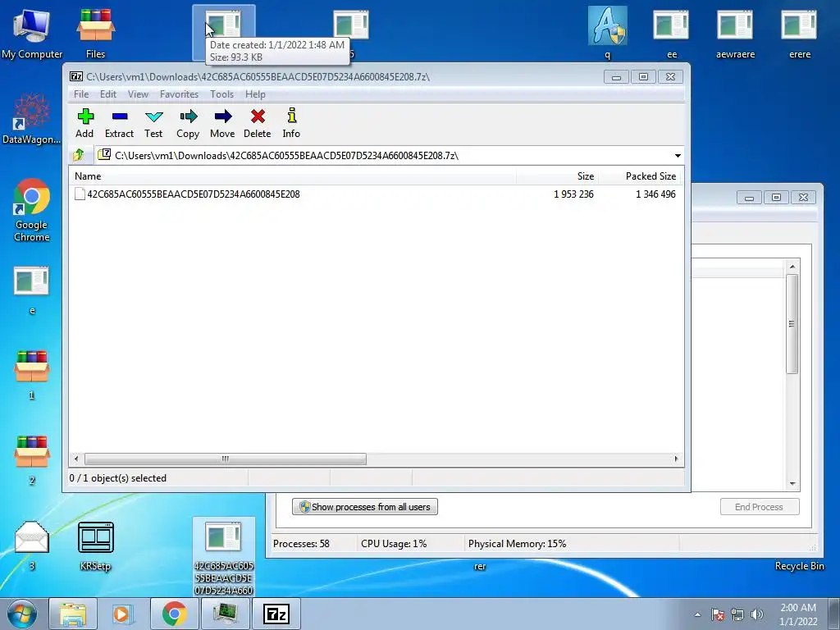Open the Windows Start menu
Viewport: 840px width, 630px height.
[22, 614]
